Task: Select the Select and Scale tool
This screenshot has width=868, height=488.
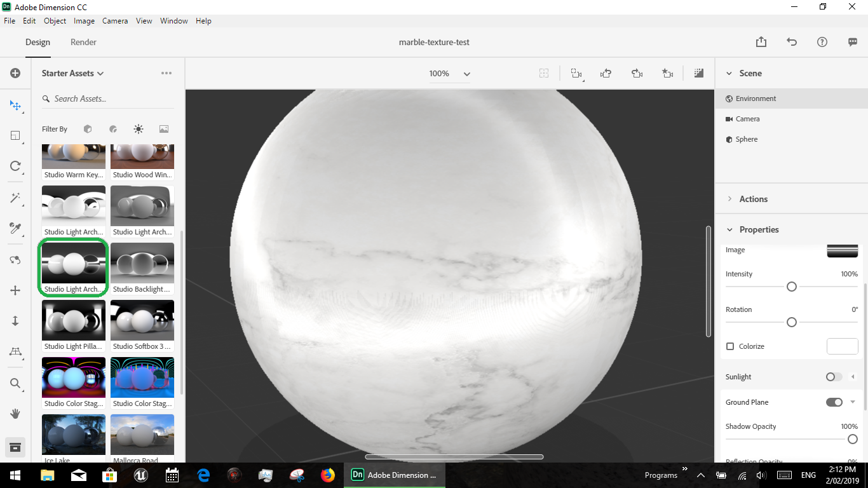Action: pyautogui.click(x=15, y=135)
